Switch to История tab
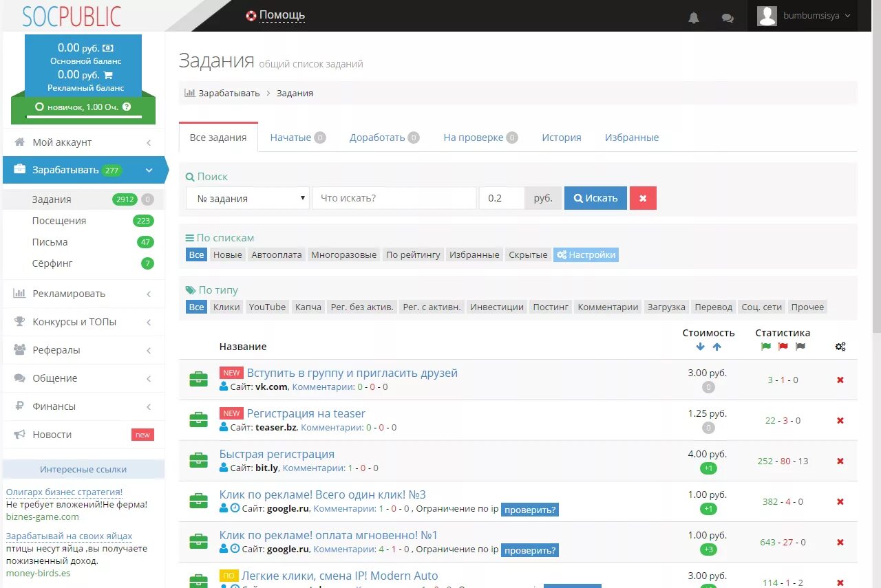Viewport: 881px width, 588px height. click(562, 138)
